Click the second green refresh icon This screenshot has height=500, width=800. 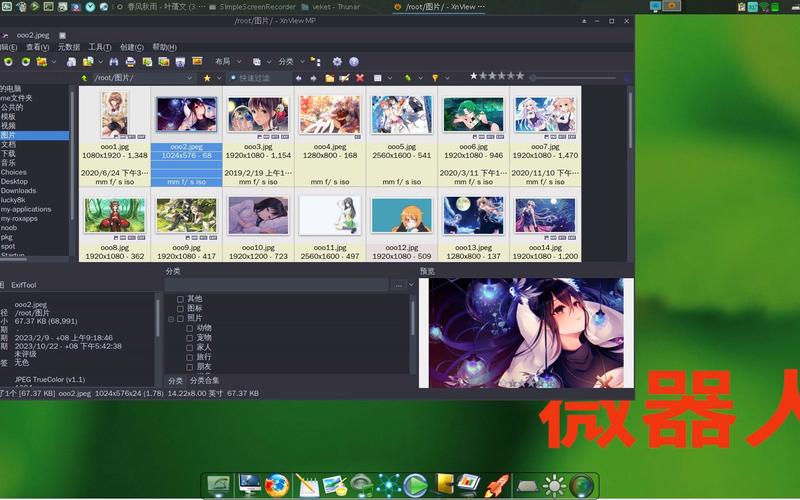coord(26,62)
